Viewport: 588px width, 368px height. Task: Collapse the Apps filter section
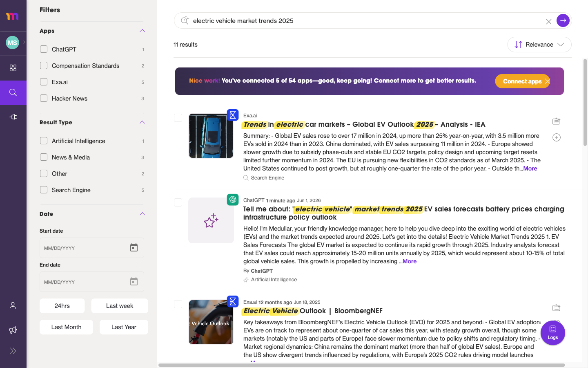(x=142, y=31)
